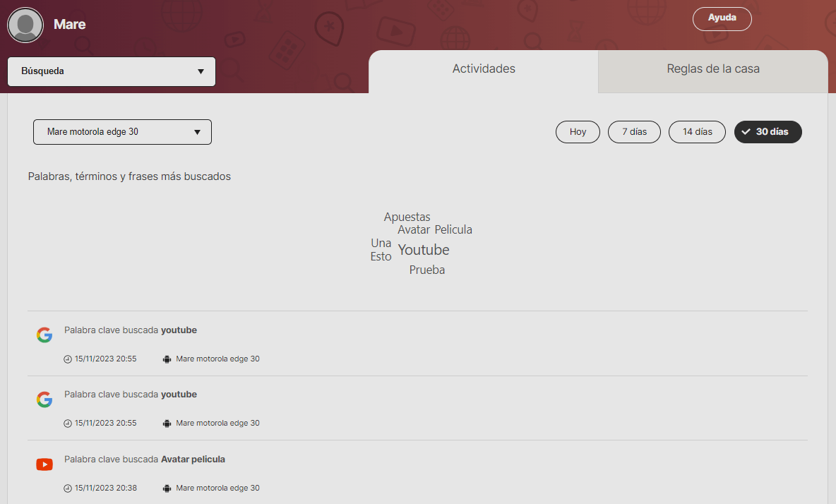
Task: Select the 7 días time range
Action: point(634,132)
